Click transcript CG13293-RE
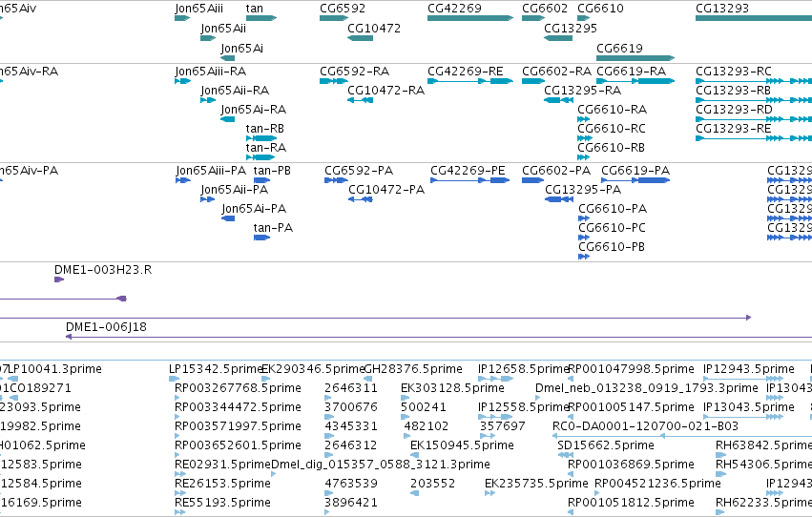Image resolution: width=812 pixels, height=517 pixels. [734, 129]
